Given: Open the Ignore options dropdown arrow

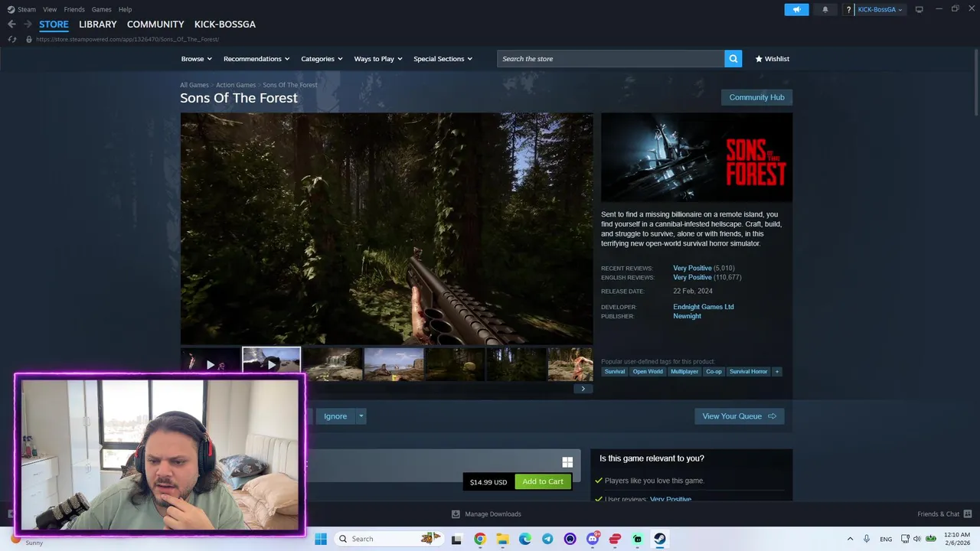Looking at the screenshot, I should (x=361, y=416).
